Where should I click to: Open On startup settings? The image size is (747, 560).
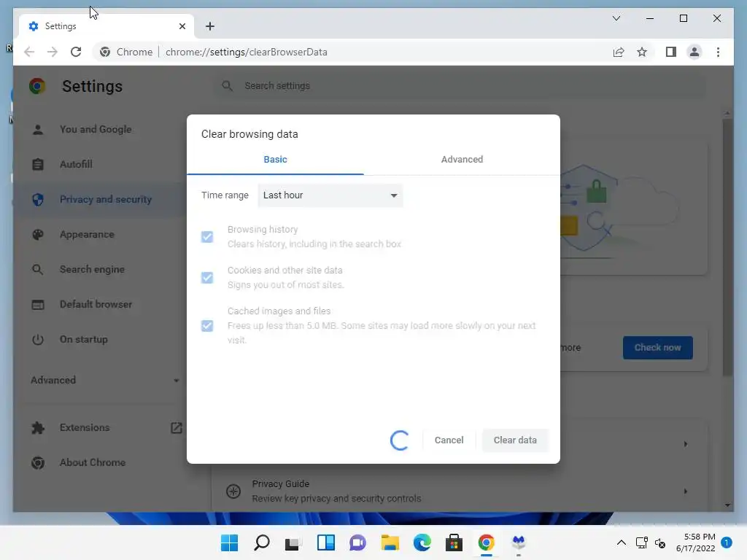click(x=83, y=340)
